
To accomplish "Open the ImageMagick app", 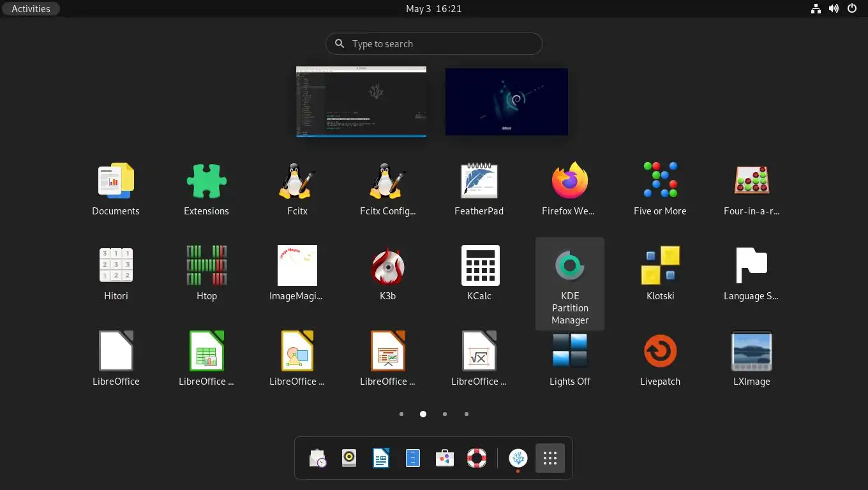I will tap(297, 273).
